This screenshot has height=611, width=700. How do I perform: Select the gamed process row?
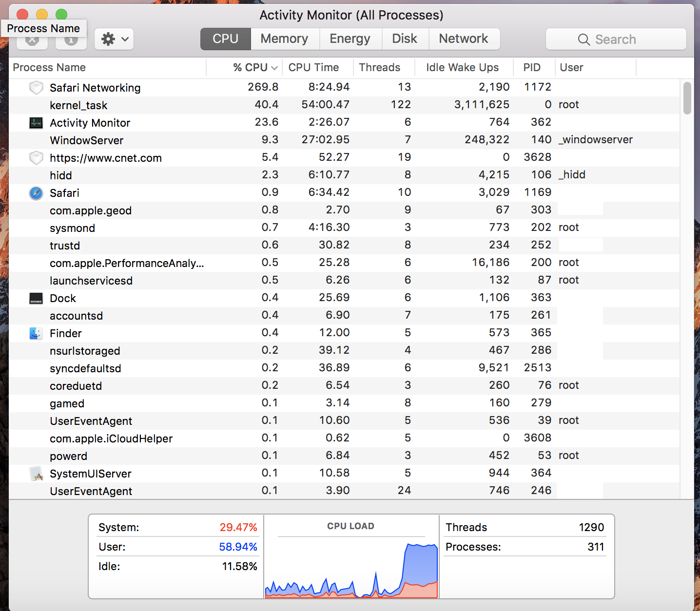coord(344,403)
